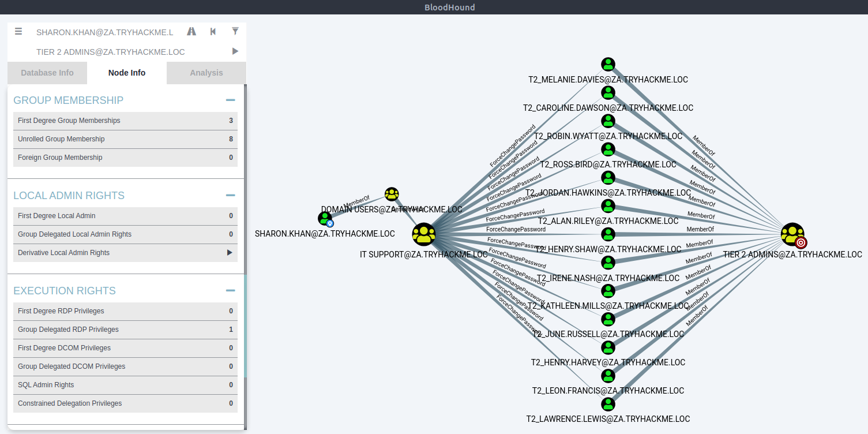
Task: Show Foreign Group Membership results
Action: point(125,158)
